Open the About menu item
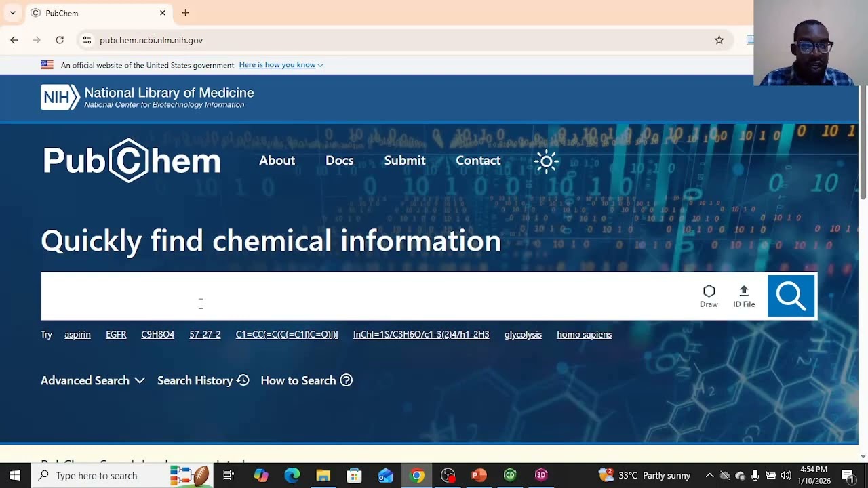This screenshot has height=488, width=868. pyautogui.click(x=277, y=161)
